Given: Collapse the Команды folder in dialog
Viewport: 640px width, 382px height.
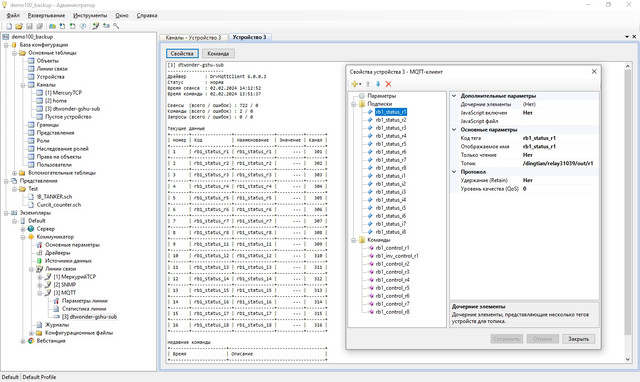Looking at the screenshot, I should point(353,240).
